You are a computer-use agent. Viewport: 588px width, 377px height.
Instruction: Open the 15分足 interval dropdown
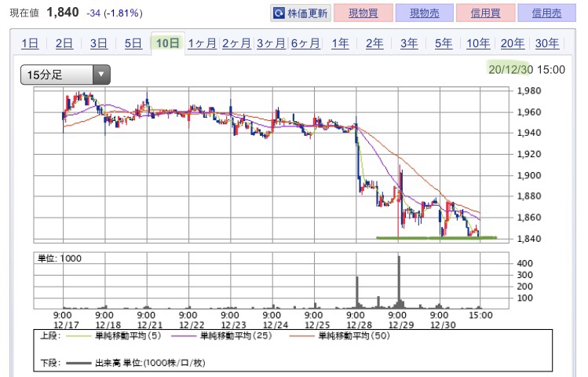[65, 75]
